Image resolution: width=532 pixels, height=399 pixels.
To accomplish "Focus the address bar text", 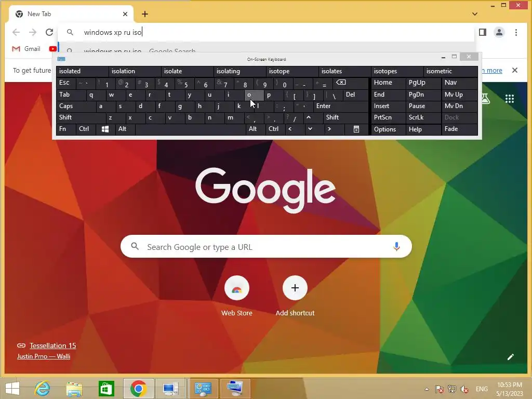I will click(113, 32).
